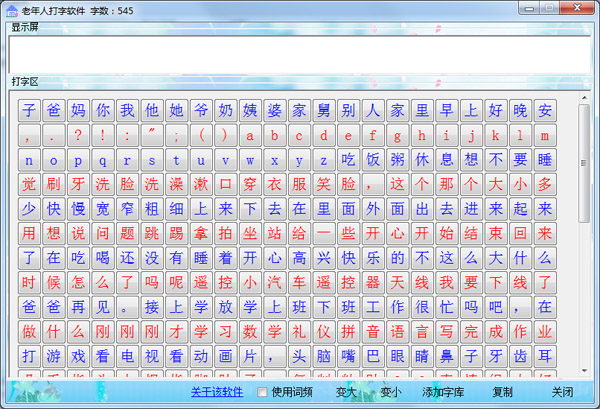The image size is (600, 409).
Task: Insert a question mark with the ? key
Action: (78, 135)
